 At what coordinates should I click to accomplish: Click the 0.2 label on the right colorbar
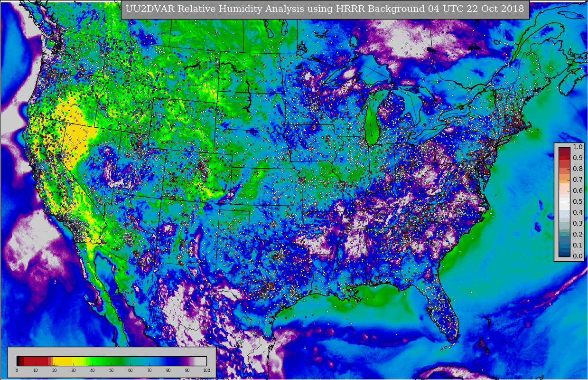578,235
